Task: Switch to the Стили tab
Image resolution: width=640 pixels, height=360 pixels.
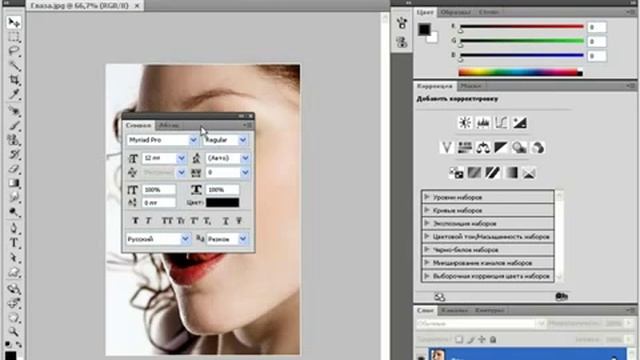Action: (x=488, y=12)
